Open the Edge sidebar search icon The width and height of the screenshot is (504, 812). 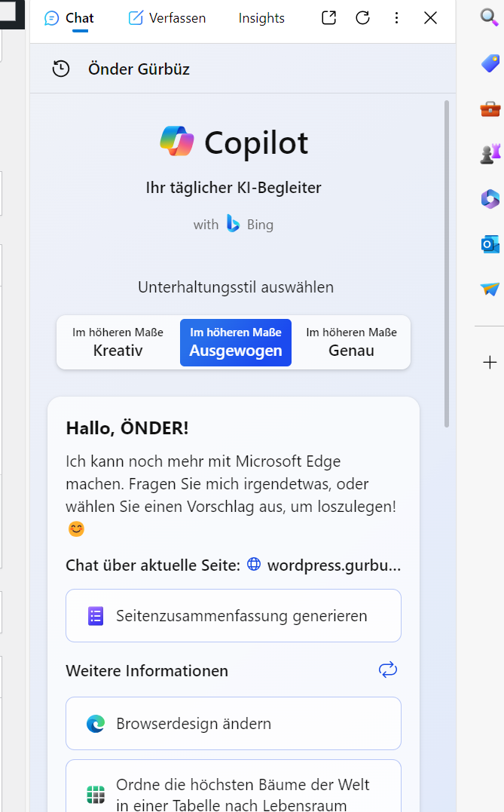[490, 17]
